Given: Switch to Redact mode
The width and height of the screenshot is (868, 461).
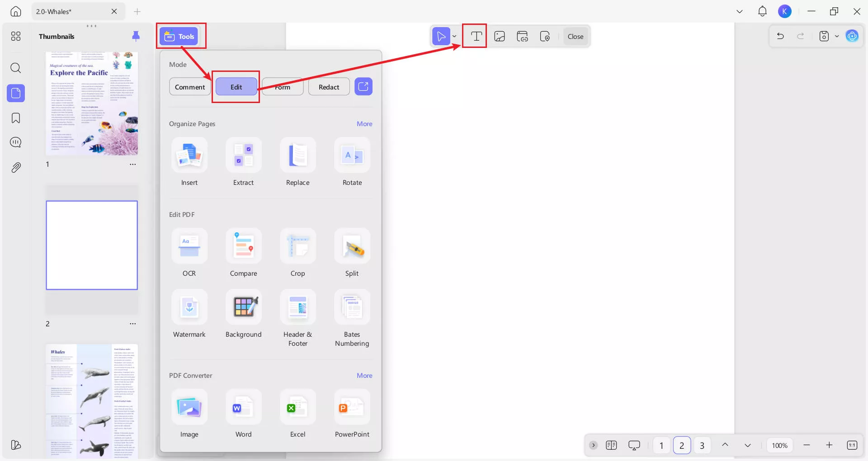Looking at the screenshot, I should pyautogui.click(x=329, y=87).
